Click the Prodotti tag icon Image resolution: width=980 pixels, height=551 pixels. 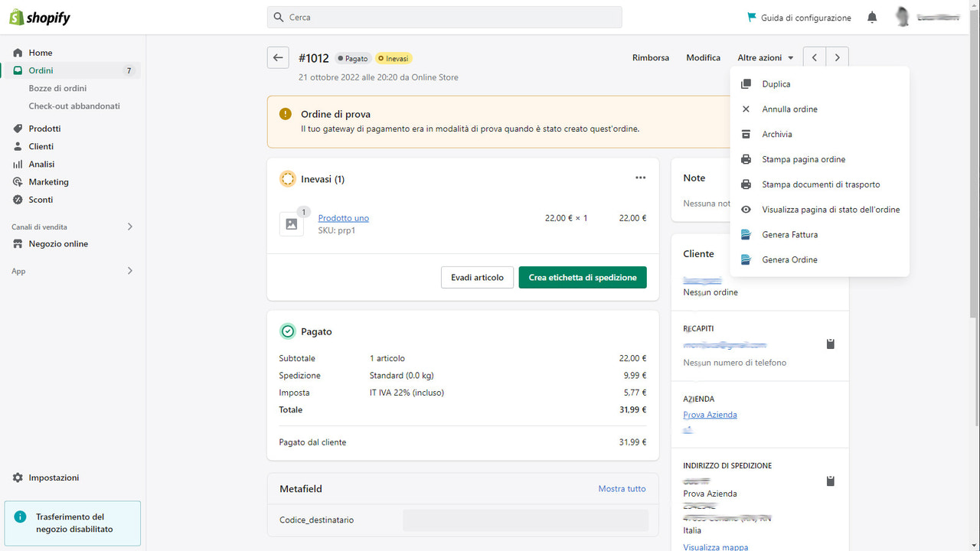tap(18, 129)
